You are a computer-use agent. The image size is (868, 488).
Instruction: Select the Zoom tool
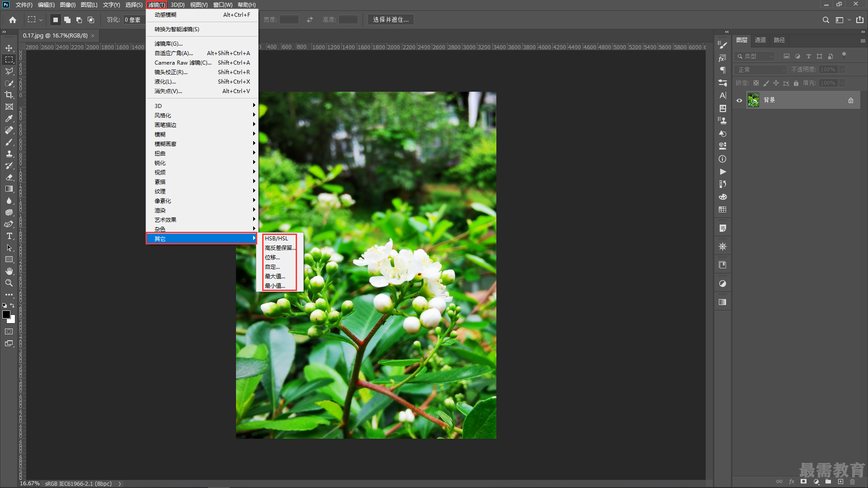click(x=9, y=283)
